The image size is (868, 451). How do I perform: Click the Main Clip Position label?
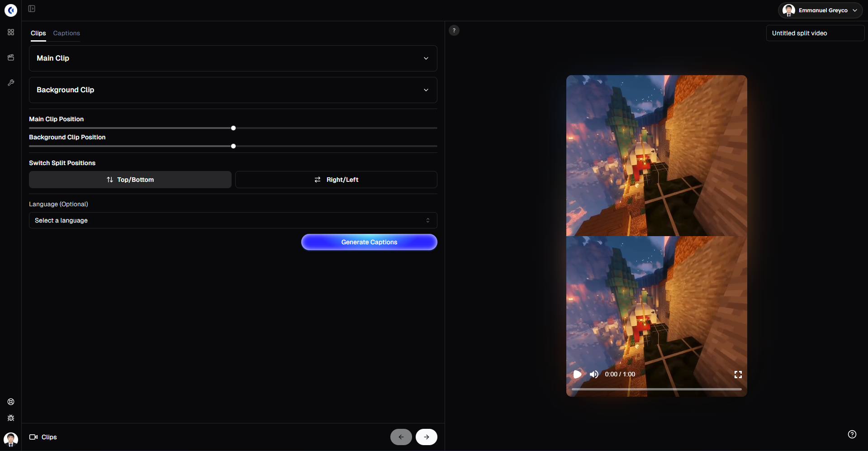point(57,119)
